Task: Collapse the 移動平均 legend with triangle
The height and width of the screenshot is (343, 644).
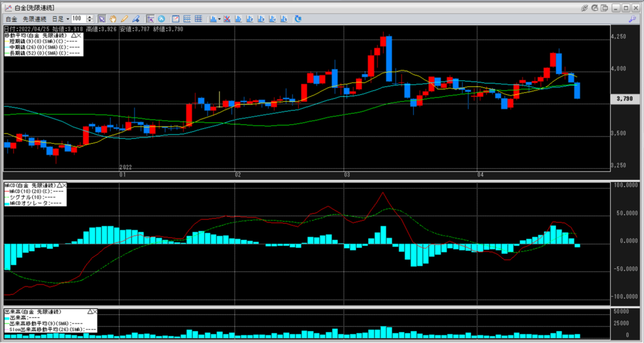Action: pyautogui.click(x=74, y=36)
